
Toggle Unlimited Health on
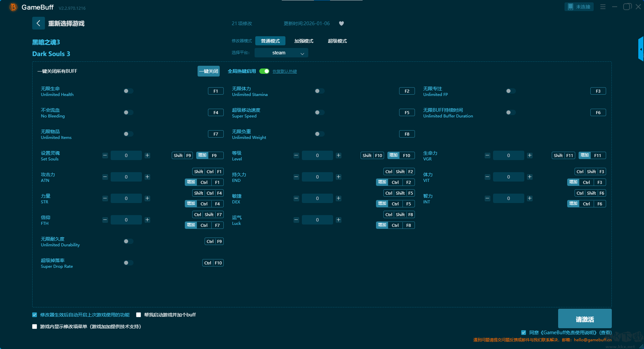(x=128, y=91)
